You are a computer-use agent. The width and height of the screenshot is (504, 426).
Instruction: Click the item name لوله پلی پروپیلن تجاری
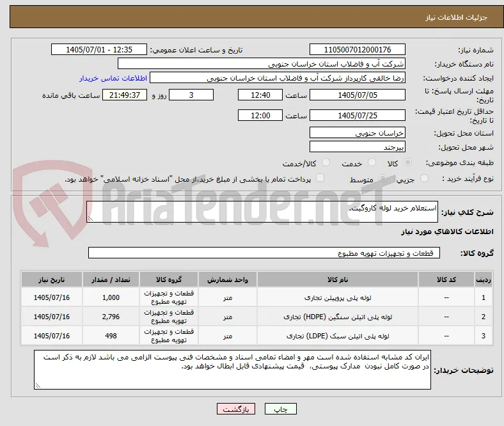(x=338, y=297)
